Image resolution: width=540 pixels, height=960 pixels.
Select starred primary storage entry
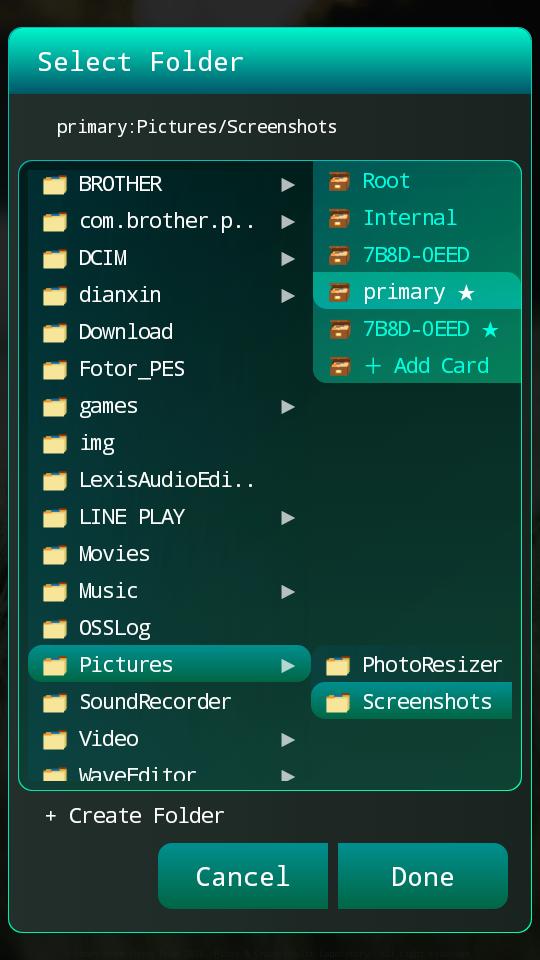(417, 291)
